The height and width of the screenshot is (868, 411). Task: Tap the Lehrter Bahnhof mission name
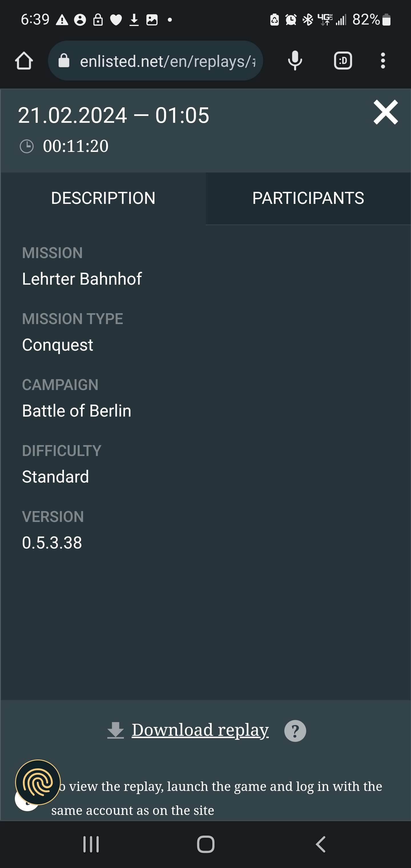point(82,279)
